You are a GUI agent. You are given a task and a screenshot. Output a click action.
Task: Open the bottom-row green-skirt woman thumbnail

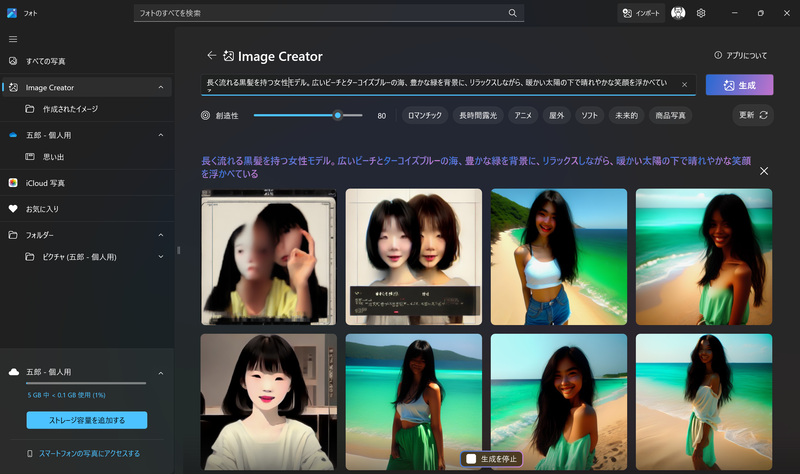[414, 402]
